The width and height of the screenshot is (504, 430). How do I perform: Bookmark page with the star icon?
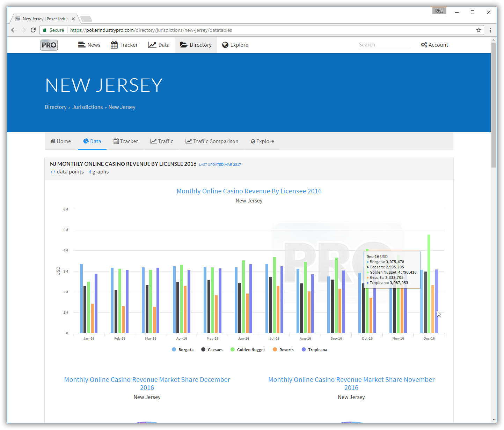pyautogui.click(x=479, y=30)
